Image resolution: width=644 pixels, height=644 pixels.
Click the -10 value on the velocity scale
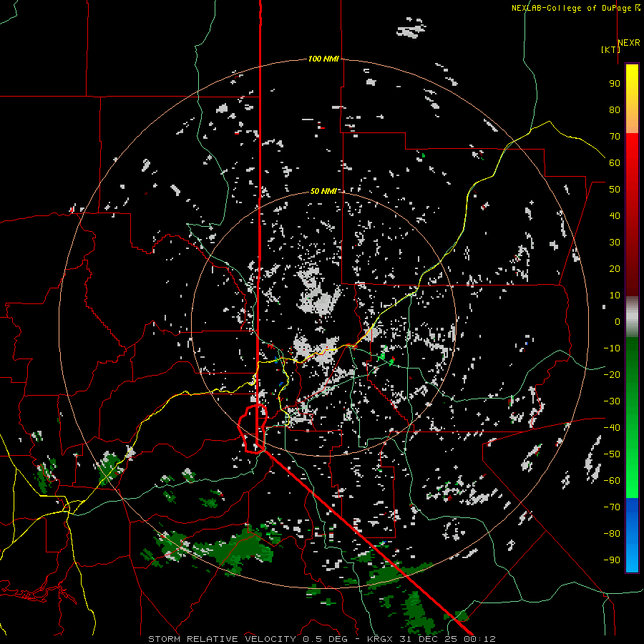[x=612, y=348]
